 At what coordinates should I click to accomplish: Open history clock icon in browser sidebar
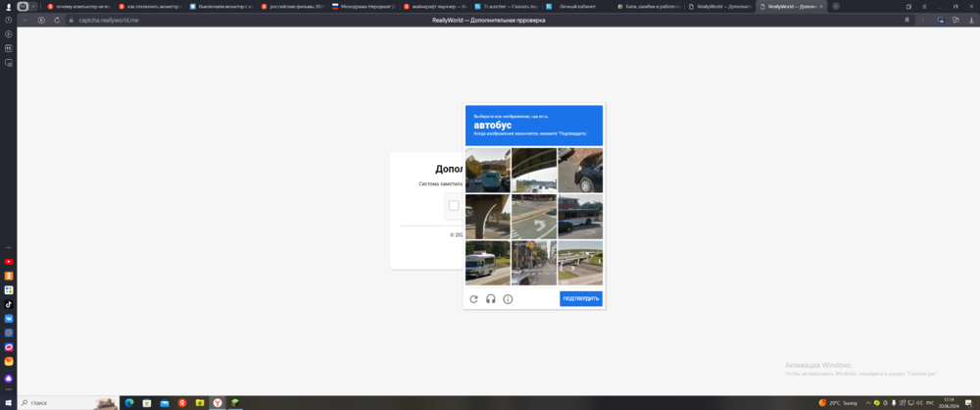[x=9, y=20]
